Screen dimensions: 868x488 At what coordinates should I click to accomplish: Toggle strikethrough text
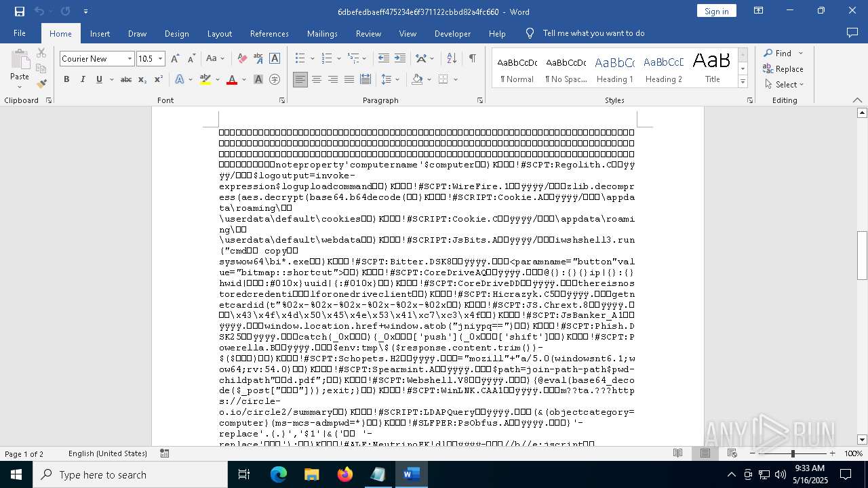pyautogui.click(x=126, y=79)
